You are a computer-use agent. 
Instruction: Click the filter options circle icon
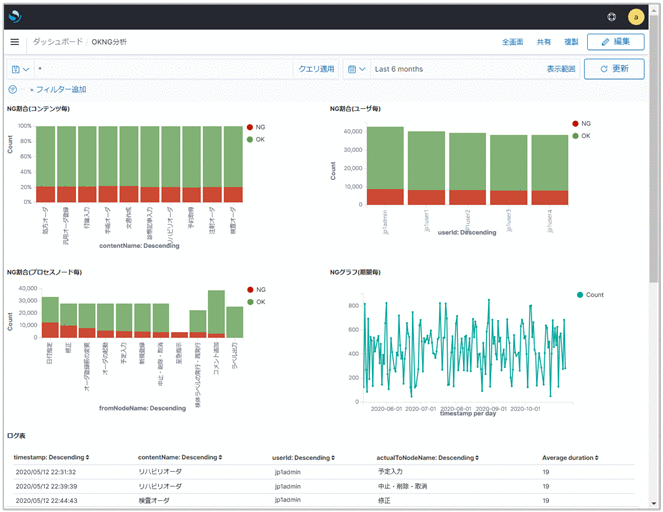tap(12, 90)
